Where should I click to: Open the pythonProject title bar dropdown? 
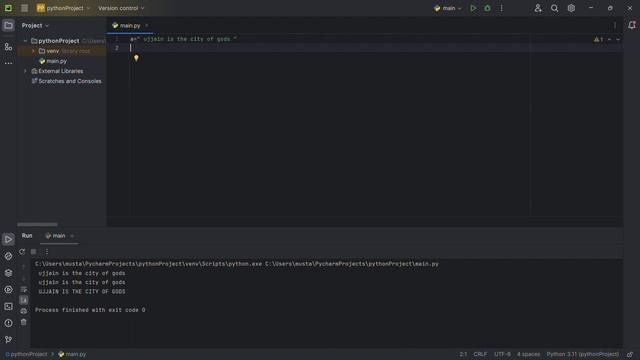pos(63,8)
